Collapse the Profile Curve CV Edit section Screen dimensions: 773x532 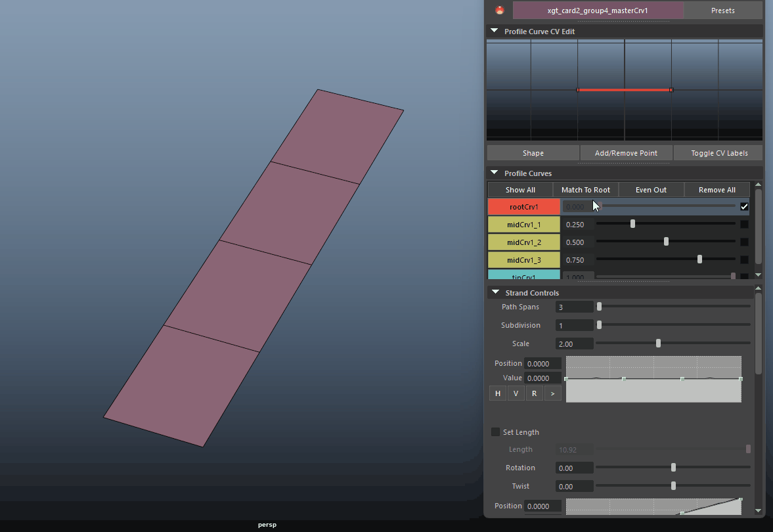tap(495, 31)
